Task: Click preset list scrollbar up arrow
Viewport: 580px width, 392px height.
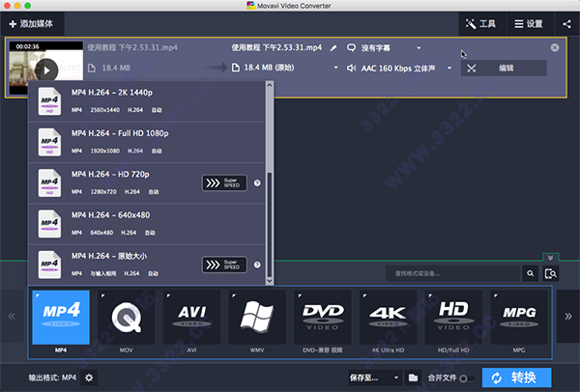Action: tap(270, 85)
